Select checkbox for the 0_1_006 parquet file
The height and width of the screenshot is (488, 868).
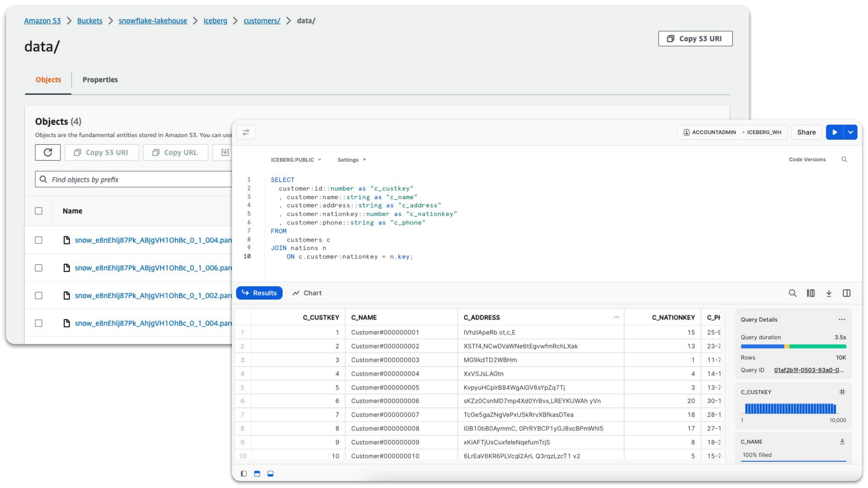[39, 268]
